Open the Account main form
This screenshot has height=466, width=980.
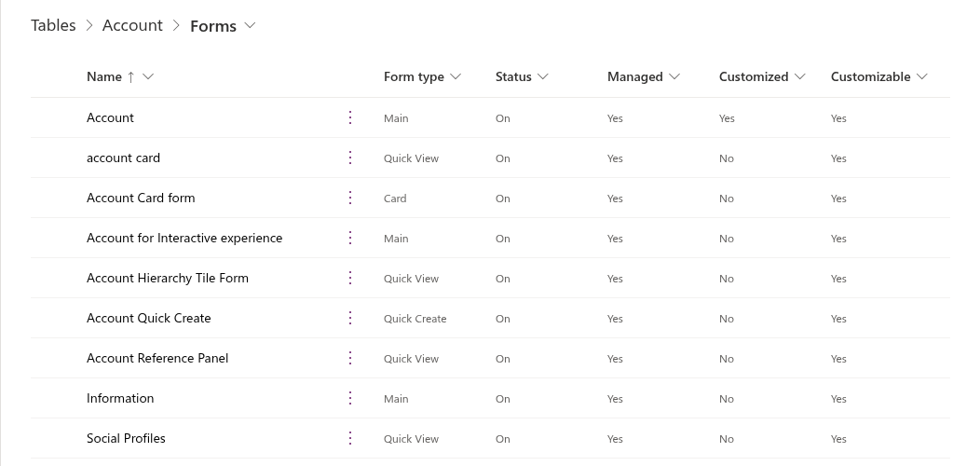(x=110, y=117)
